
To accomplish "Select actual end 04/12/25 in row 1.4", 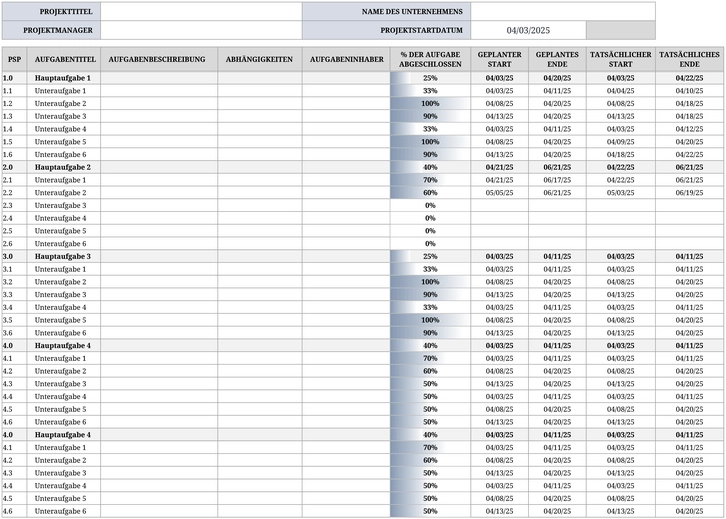I will (x=689, y=129).
